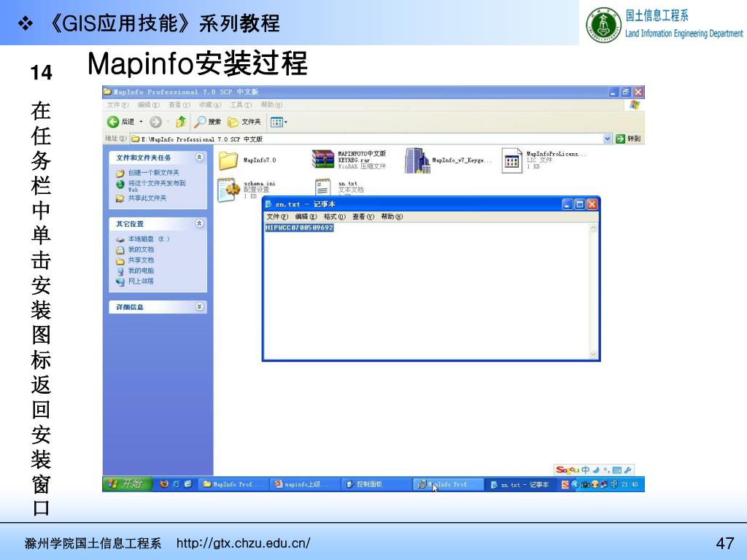Click Make a new folder link
The height and width of the screenshot is (560, 747).
coord(153,172)
